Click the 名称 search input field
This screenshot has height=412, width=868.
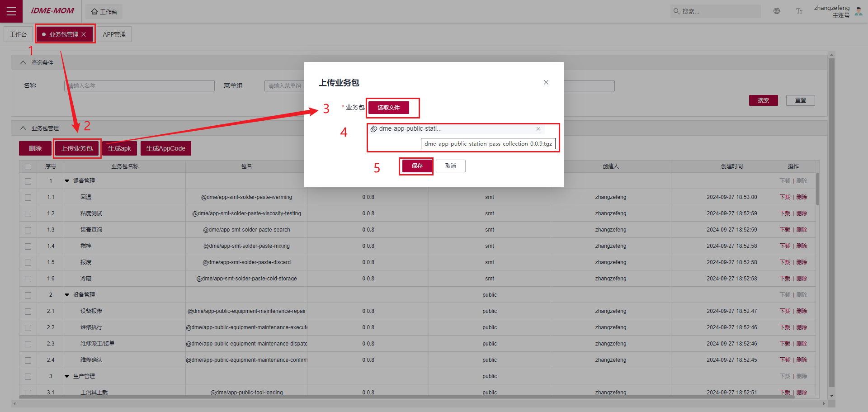click(139, 86)
